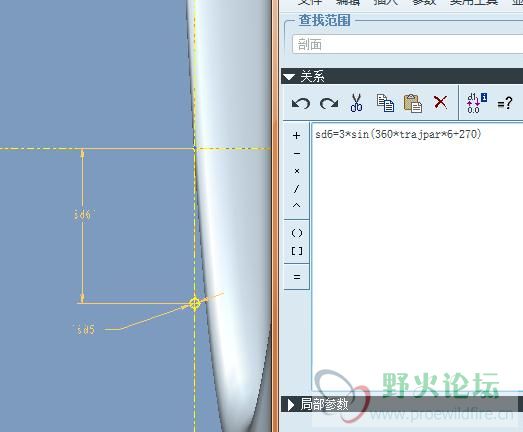Redo the relation edit

click(x=329, y=103)
